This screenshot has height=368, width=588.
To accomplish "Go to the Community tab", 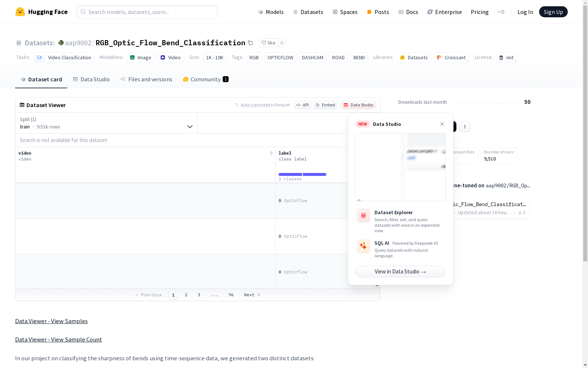I will coord(205,79).
